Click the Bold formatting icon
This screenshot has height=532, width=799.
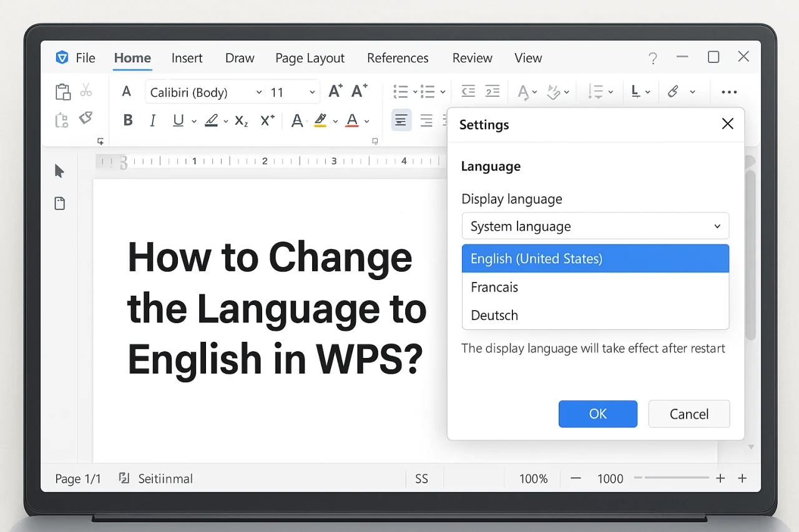(128, 120)
